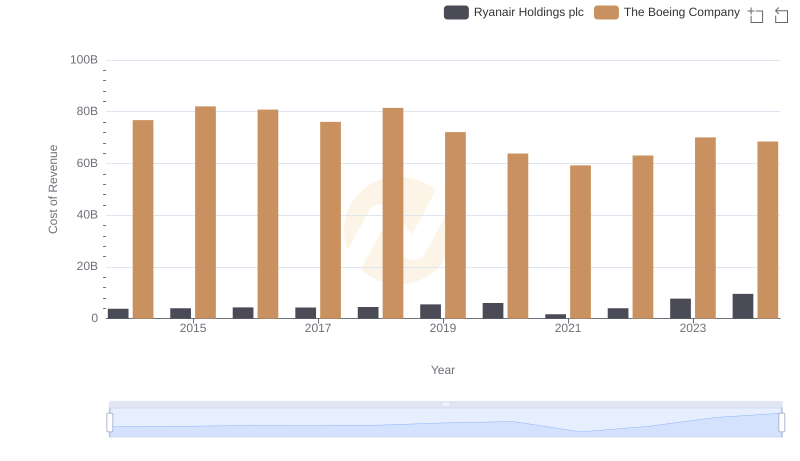Viewport: 800px width, 461px height.
Task: Click the 20B y-axis label
Action: point(87,266)
